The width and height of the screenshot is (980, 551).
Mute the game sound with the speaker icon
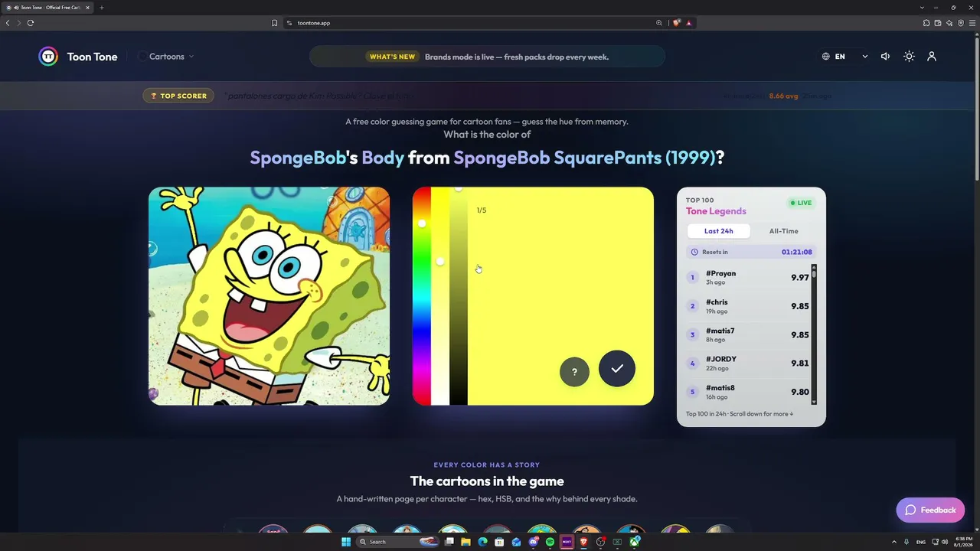coord(885,57)
